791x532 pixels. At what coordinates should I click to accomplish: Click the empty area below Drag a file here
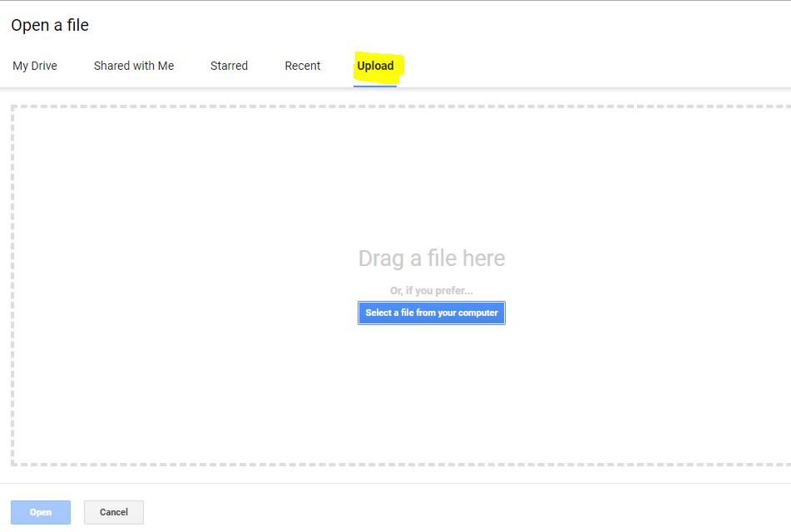[x=432, y=393]
